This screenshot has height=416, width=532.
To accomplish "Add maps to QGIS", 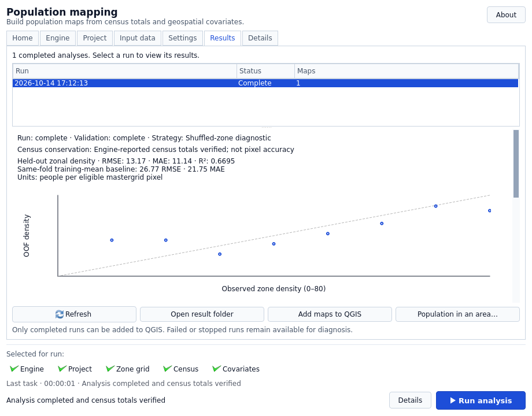I will tap(330, 314).
